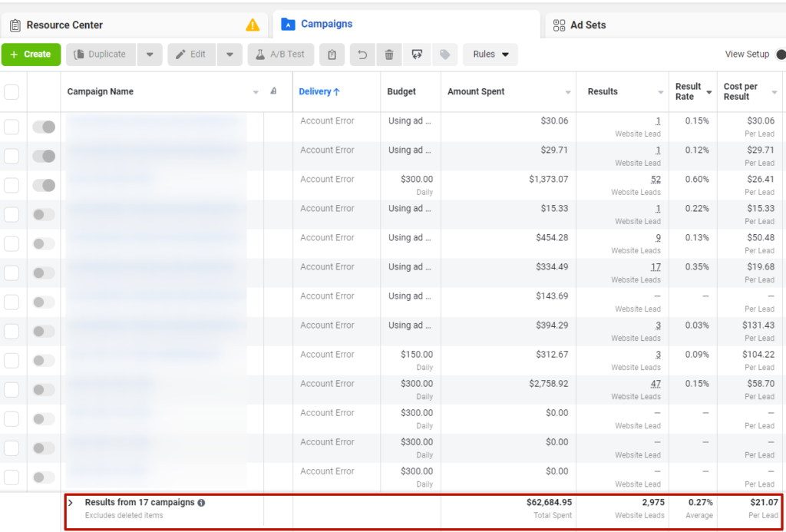The image size is (786, 532).
Task: Open the Duplicate dropdown arrow
Action: (x=150, y=55)
